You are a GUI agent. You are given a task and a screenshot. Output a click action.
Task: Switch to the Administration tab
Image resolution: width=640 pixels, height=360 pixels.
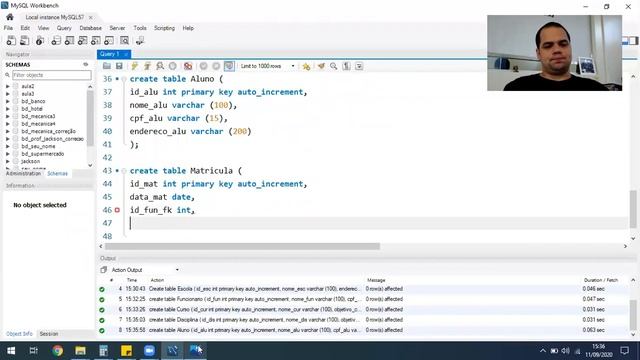coord(23,173)
